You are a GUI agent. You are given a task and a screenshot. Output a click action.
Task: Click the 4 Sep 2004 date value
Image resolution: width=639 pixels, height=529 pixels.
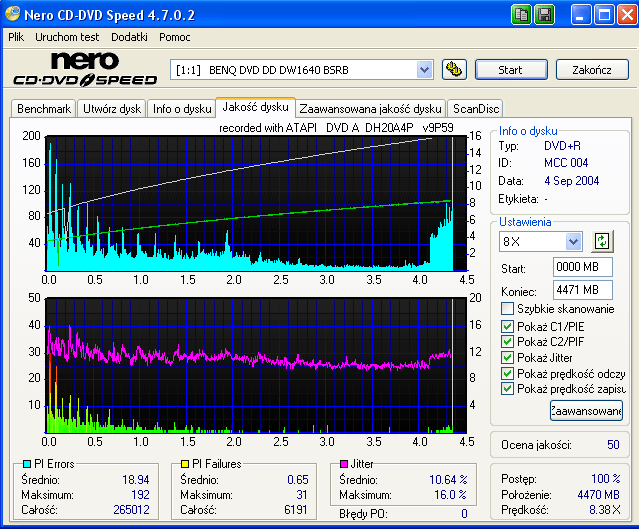pyautogui.click(x=571, y=181)
